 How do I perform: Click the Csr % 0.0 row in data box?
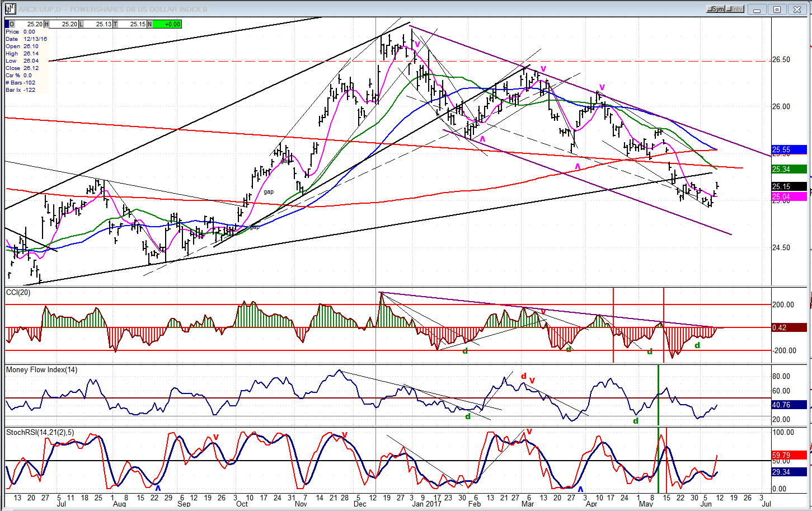[26, 76]
